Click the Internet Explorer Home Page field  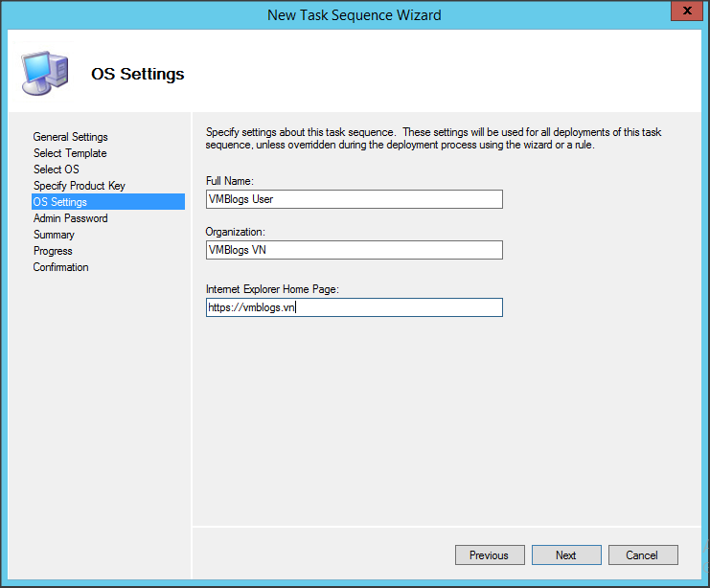(354, 307)
